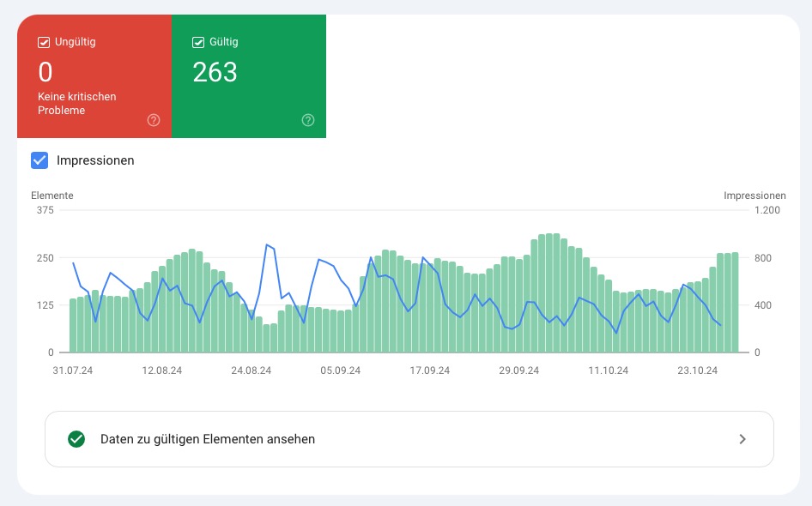
Task: Switch to the Ungültig card panel
Action: pos(94,75)
